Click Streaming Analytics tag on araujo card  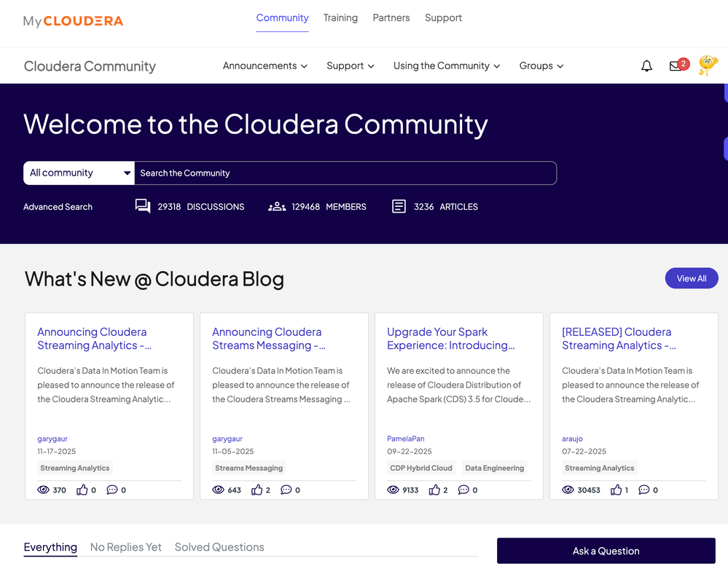[600, 468]
